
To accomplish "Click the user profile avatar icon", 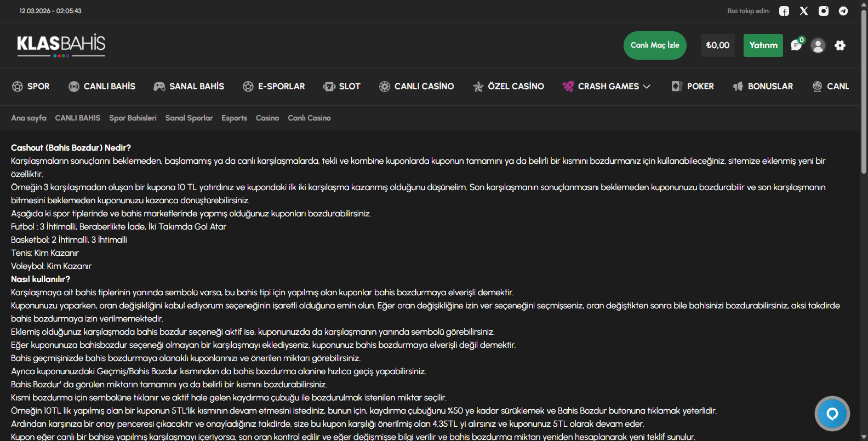I will click(x=818, y=45).
